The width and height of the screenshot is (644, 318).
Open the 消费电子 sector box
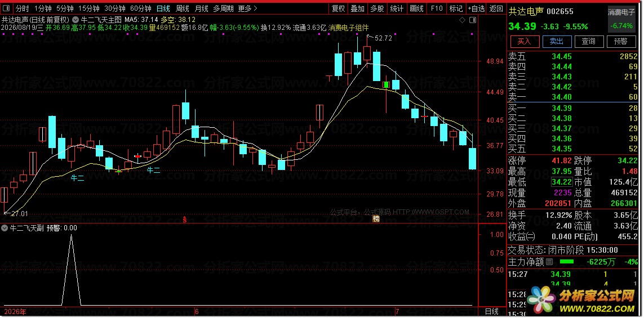click(621, 19)
